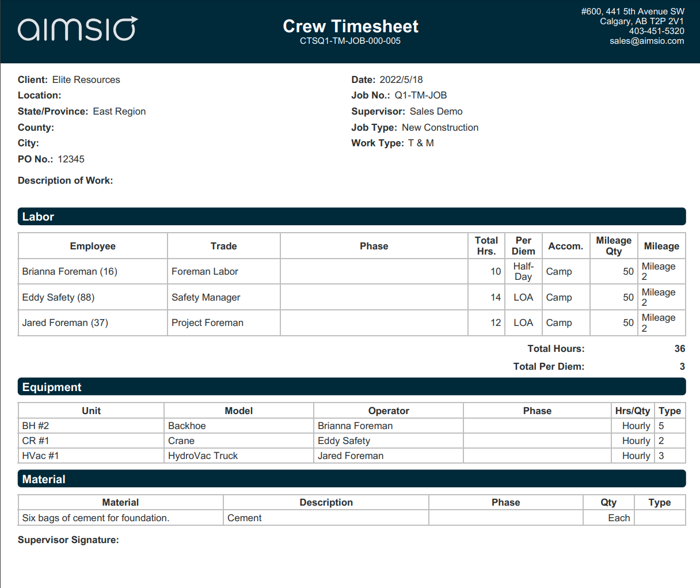The height and width of the screenshot is (588, 700).
Task: Select the HydroVac Truck model cell
Action: coord(239,456)
